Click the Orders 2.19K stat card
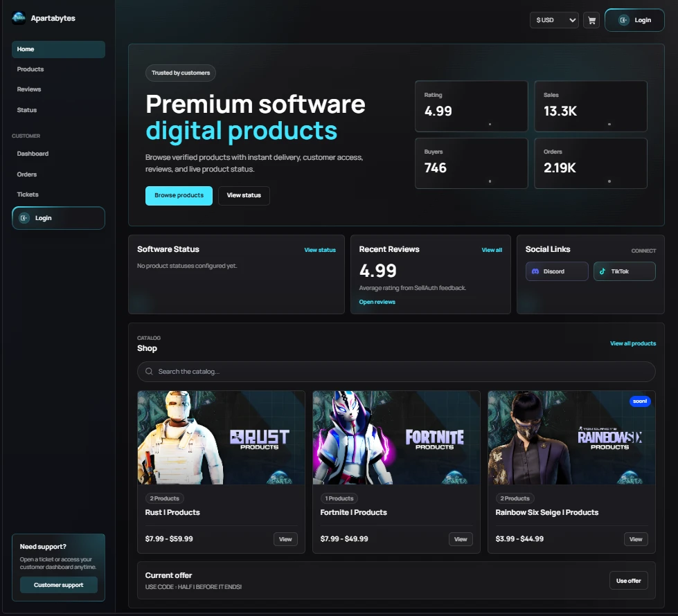678x616 pixels. tap(591, 163)
